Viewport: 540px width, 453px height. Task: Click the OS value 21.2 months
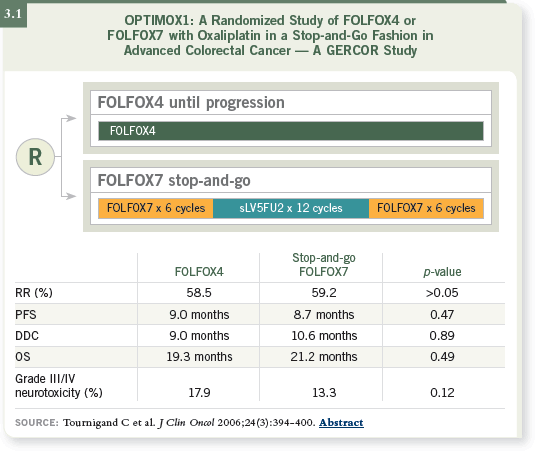(324, 357)
